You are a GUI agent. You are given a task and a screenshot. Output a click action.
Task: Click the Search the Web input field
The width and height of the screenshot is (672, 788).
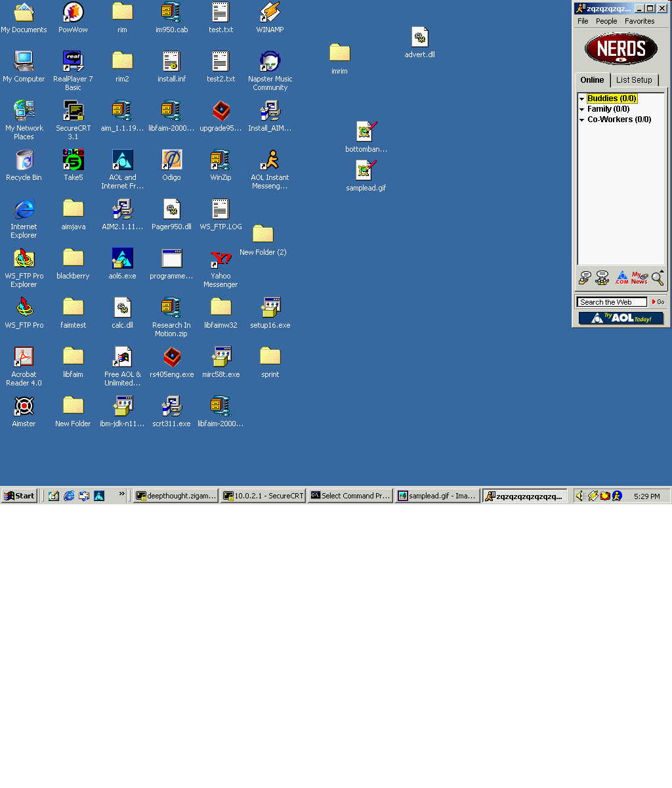tap(612, 302)
